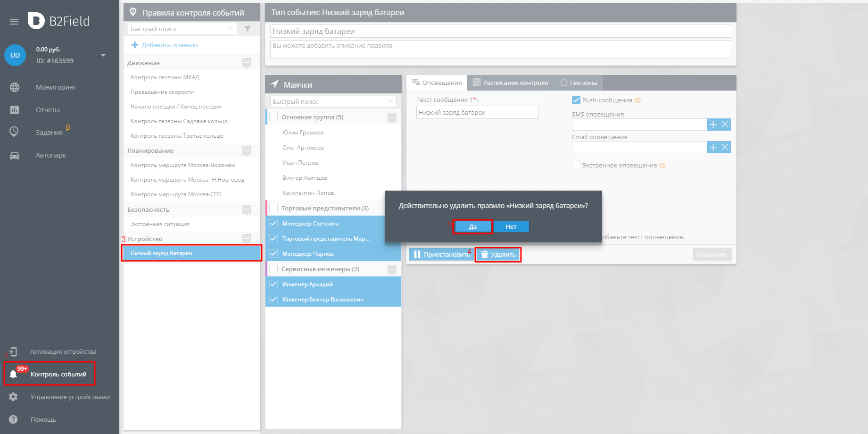Click the Контроль событий bell icon
Image resolution: width=868 pixels, height=434 pixels.
[13, 374]
